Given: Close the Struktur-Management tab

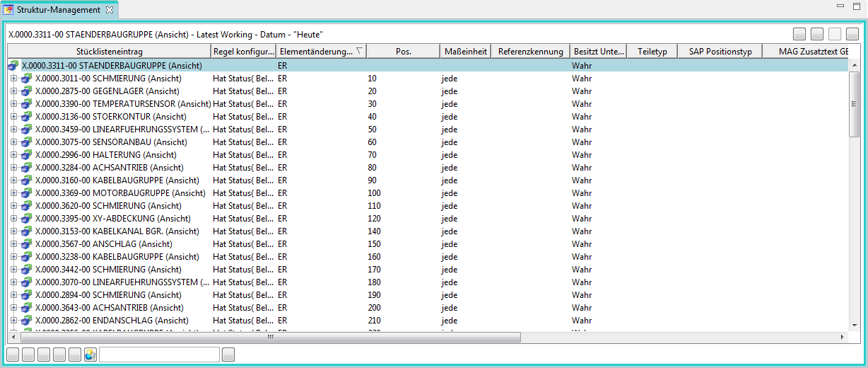Looking at the screenshot, I should (x=110, y=10).
